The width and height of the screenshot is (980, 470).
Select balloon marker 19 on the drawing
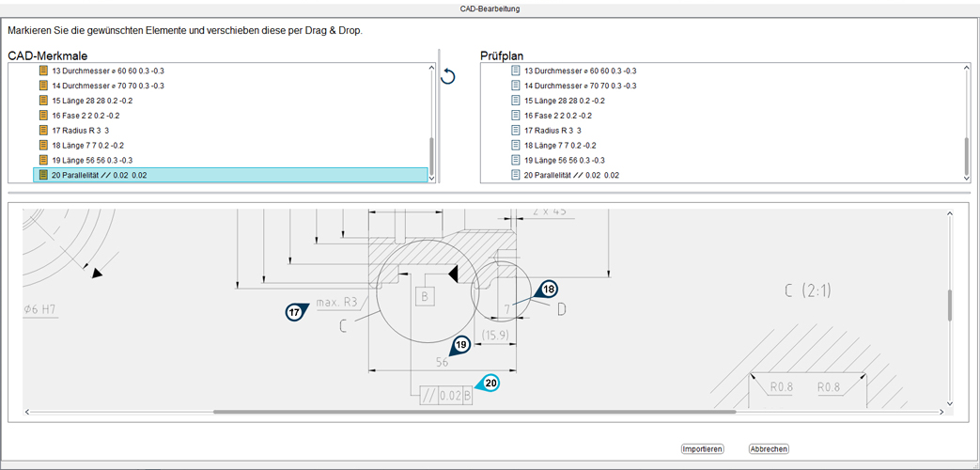pyautogui.click(x=460, y=346)
